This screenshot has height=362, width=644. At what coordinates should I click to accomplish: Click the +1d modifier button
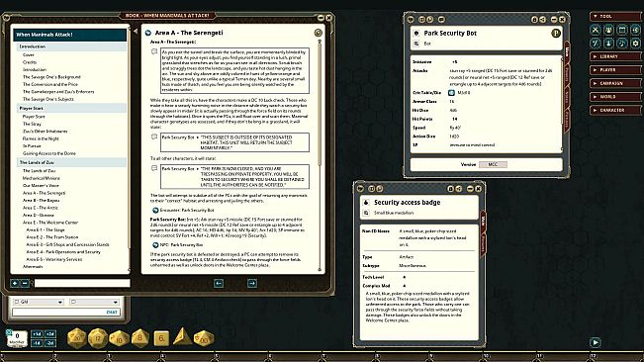click(x=37, y=334)
